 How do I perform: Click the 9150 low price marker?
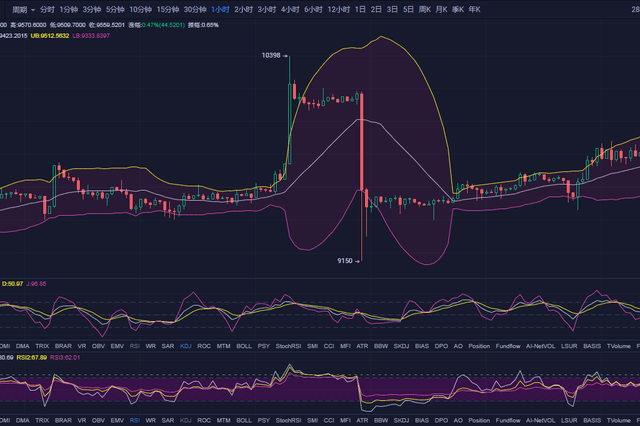[345, 260]
